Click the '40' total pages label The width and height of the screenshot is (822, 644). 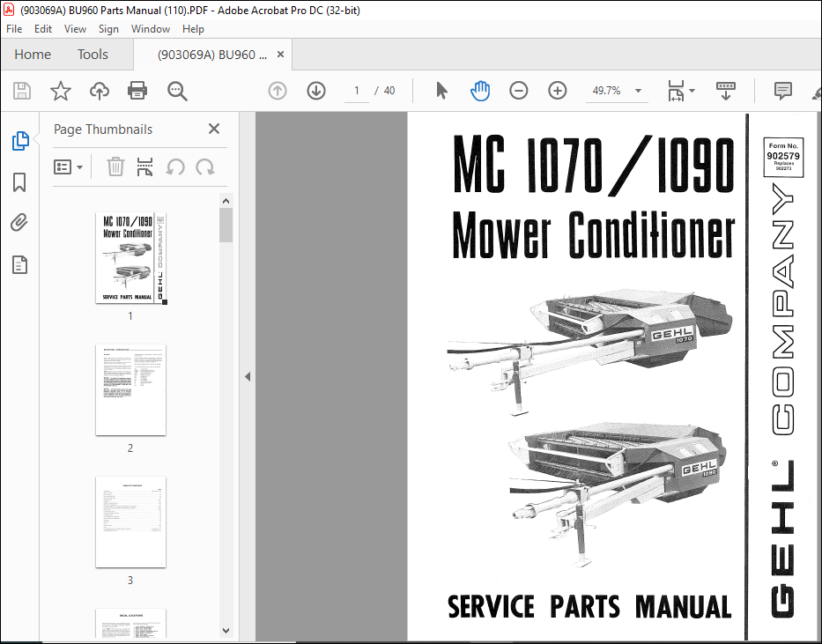point(389,91)
